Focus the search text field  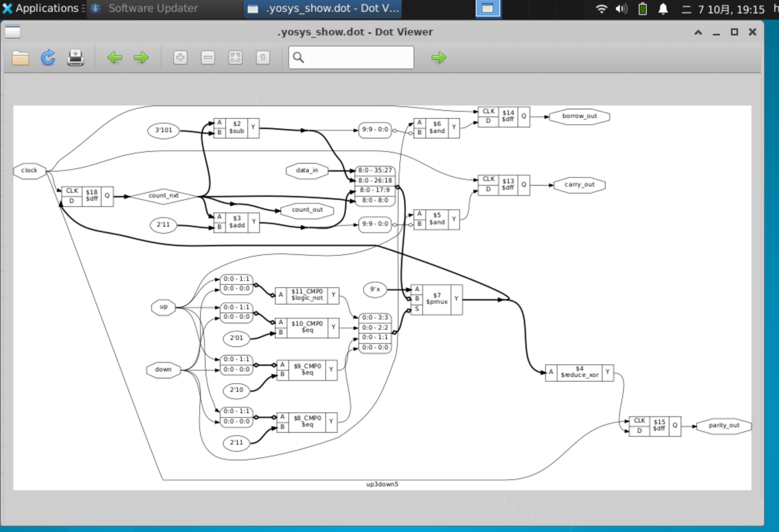pyautogui.click(x=356, y=58)
